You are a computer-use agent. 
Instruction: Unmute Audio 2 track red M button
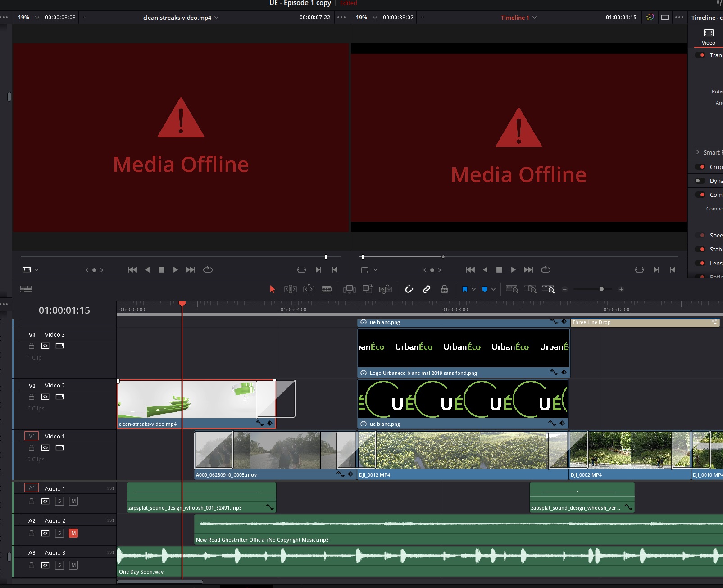(73, 533)
